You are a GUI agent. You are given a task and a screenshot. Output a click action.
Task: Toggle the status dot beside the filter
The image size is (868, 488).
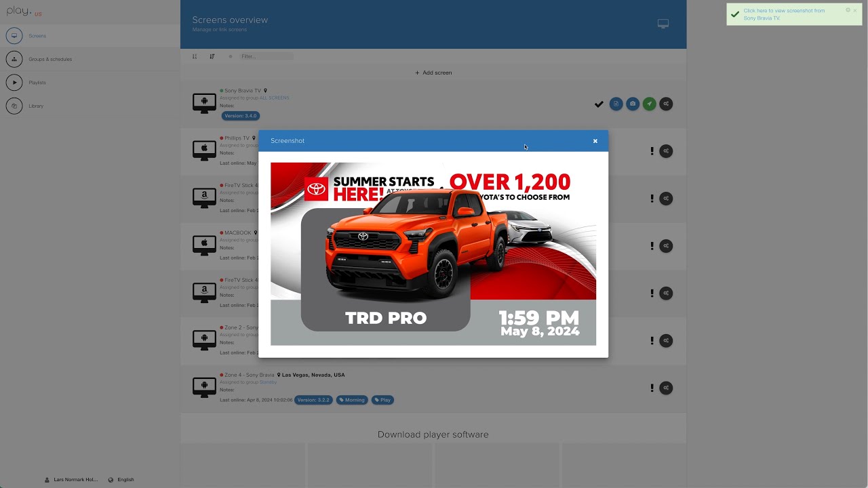231,56
